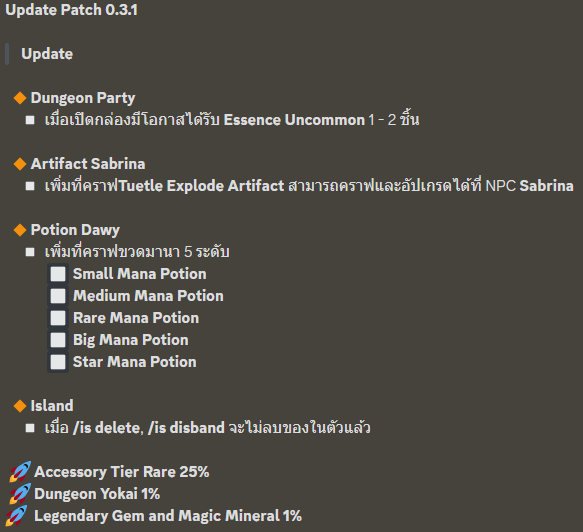Screen dimensions: 583x532
Task: Click the orange diamond beside Dungeon Party
Action: click(x=20, y=98)
